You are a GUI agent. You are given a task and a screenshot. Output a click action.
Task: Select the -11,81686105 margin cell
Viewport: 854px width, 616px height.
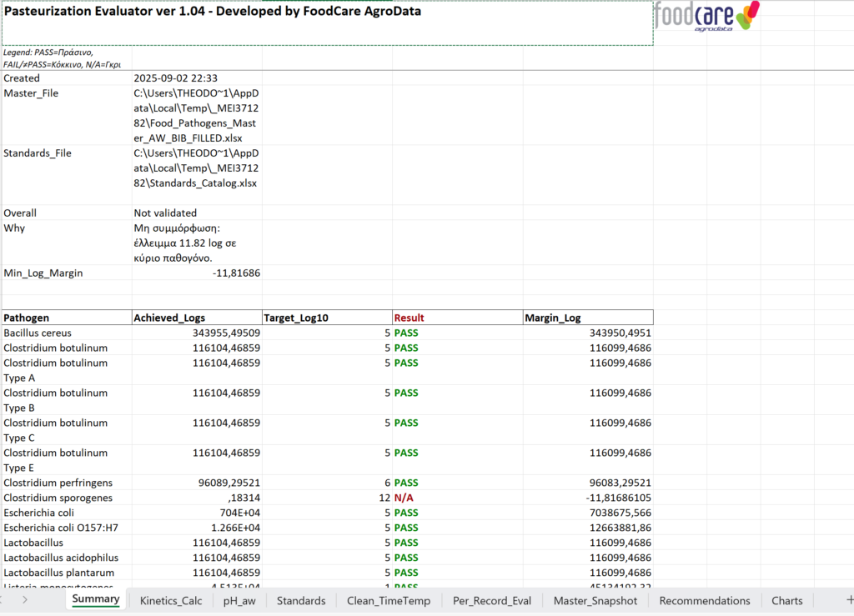point(588,498)
